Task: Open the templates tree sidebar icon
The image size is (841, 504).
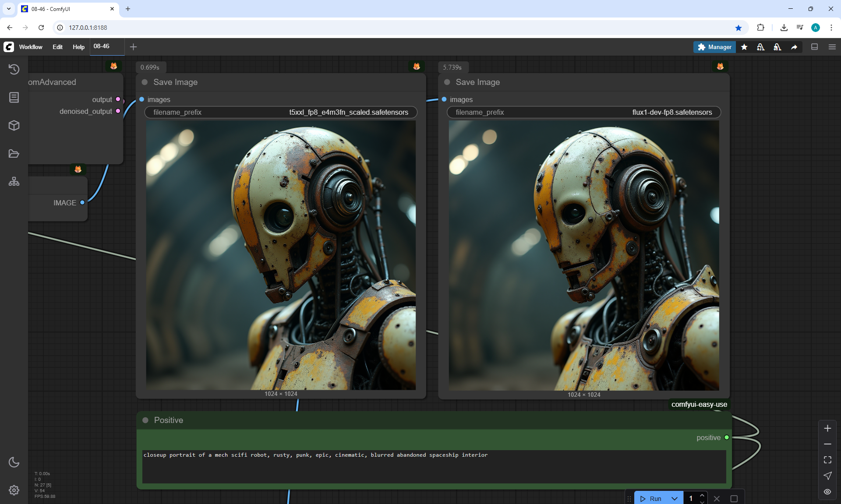Action: click(14, 181)
